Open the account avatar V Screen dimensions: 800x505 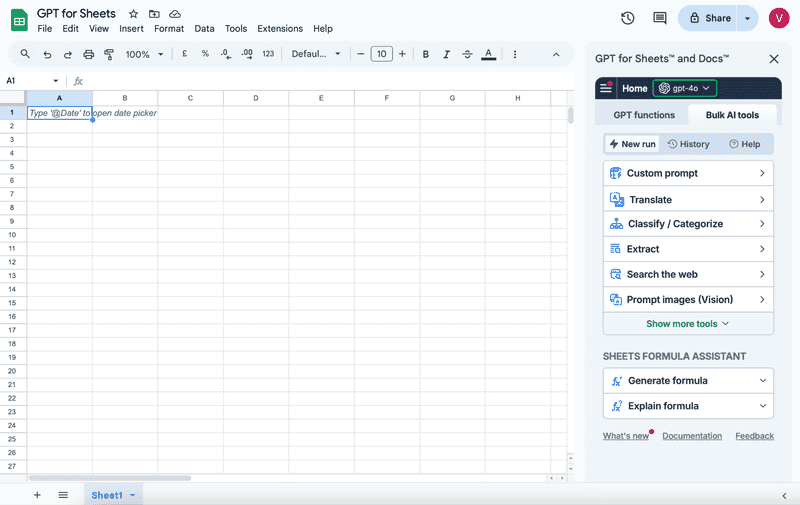(x=779, y=18)
